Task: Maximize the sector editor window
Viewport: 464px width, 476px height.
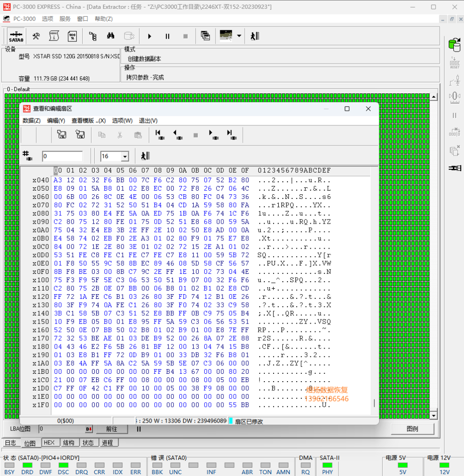Action: pos(347,109)
